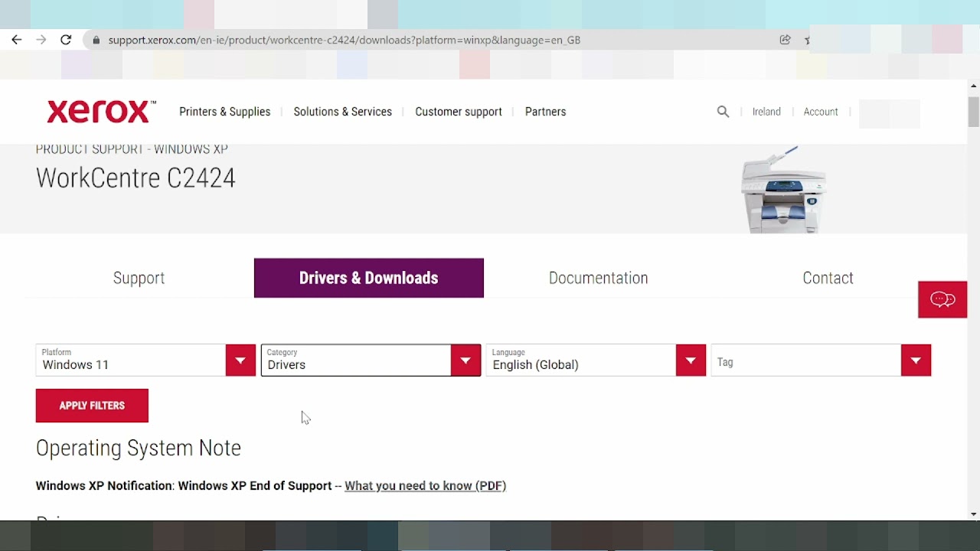Expand the Language dropdown arrow
Image resolution: width=980 pixels, height=551 pixels.
click(691, 360)
